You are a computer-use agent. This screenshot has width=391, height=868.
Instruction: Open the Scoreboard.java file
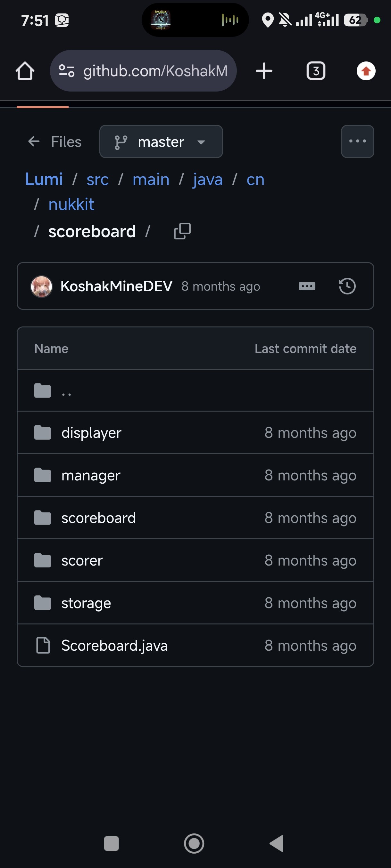pos(114,646)
